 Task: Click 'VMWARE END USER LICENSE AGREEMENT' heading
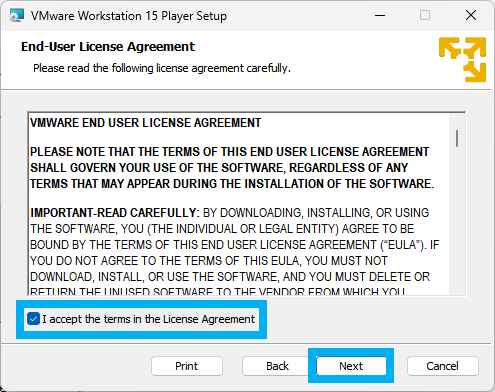pyautogui.click(x=146, y=123)
